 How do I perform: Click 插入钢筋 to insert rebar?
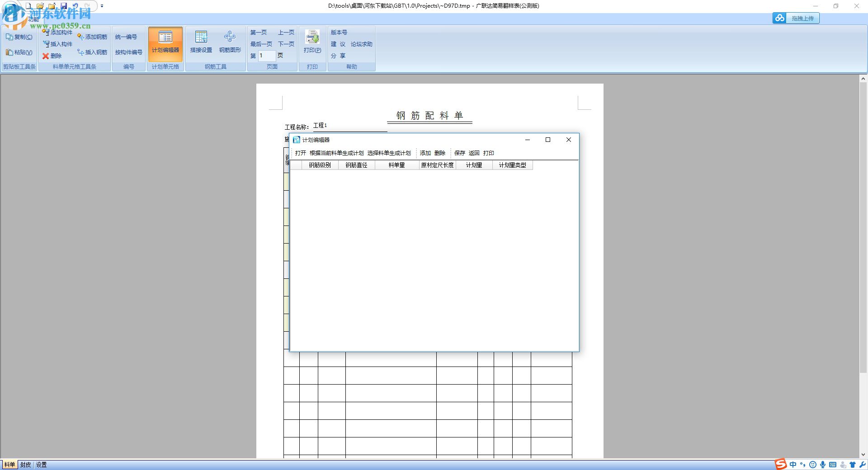coord(92,52)
